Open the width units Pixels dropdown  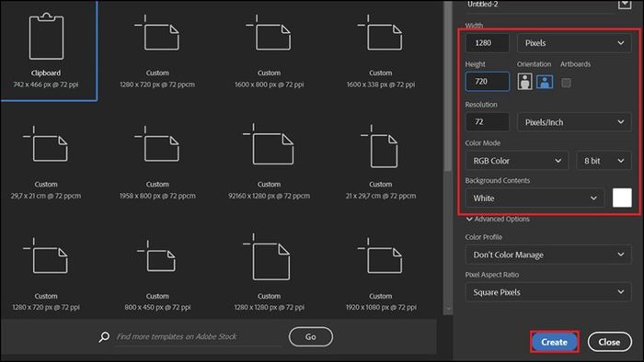[x=574, y=43]
